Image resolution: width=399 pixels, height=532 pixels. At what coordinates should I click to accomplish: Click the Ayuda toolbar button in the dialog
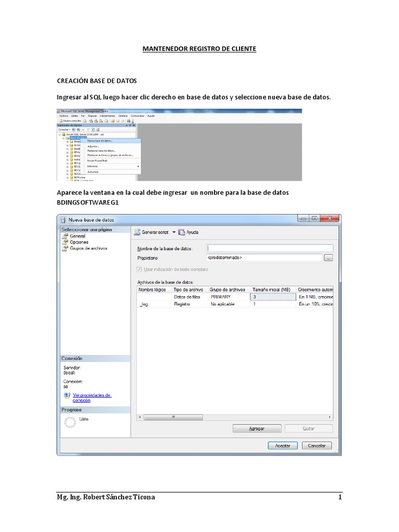[189, 232]
